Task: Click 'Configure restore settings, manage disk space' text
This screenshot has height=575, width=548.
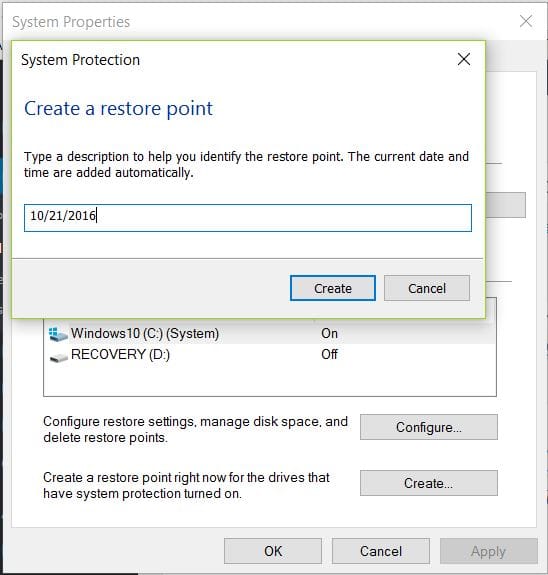Action: (195, 429)
